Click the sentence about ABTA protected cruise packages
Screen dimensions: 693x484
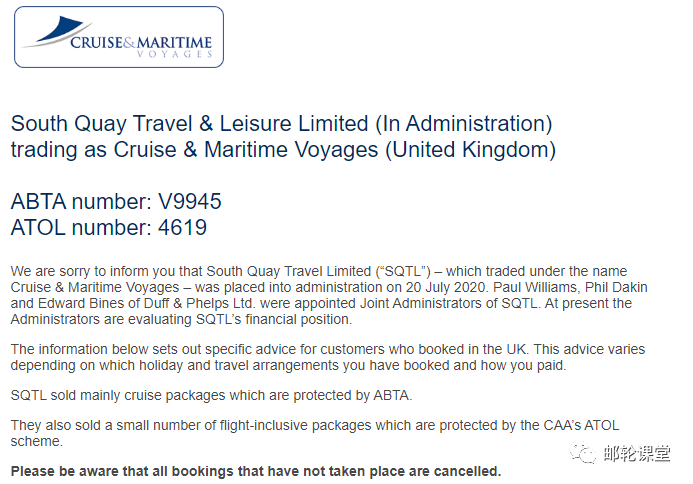click(x=211, y=395)
